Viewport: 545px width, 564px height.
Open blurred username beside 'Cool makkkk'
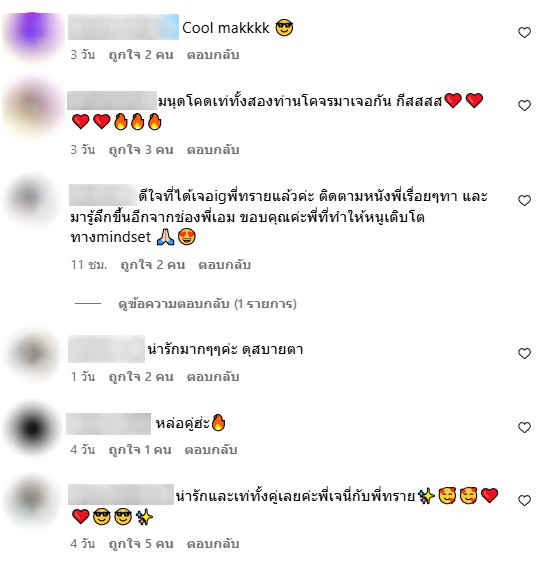pyautogui.click(x=123, y=27)
